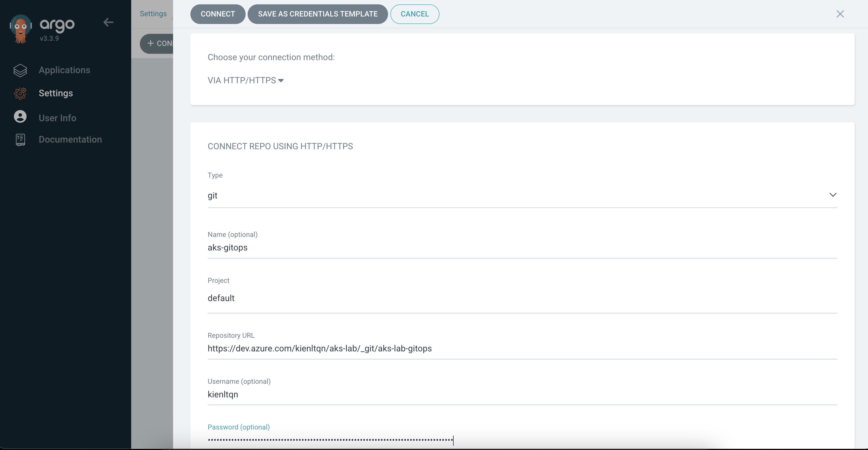Click the Settings breadcrumb link
The image size is (868, 450).
coord(153,14)
